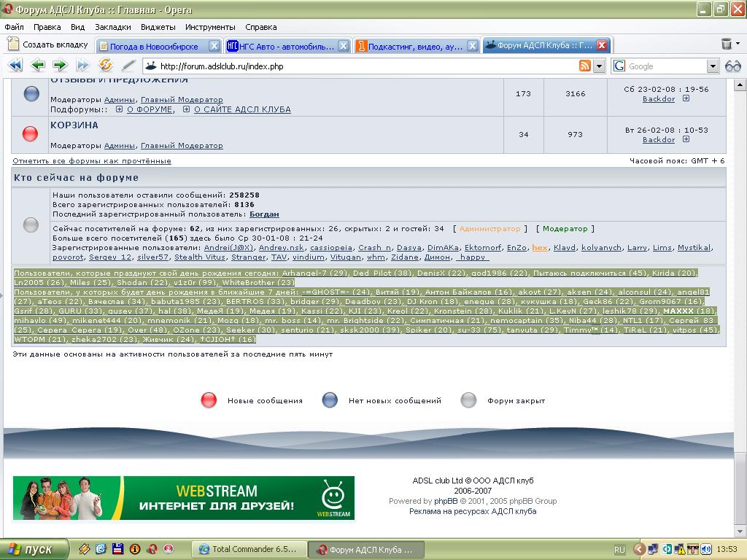Click the wand icon in navigation toolbar
Viewport: 747px width, 560px height.
tap(128, 66)
